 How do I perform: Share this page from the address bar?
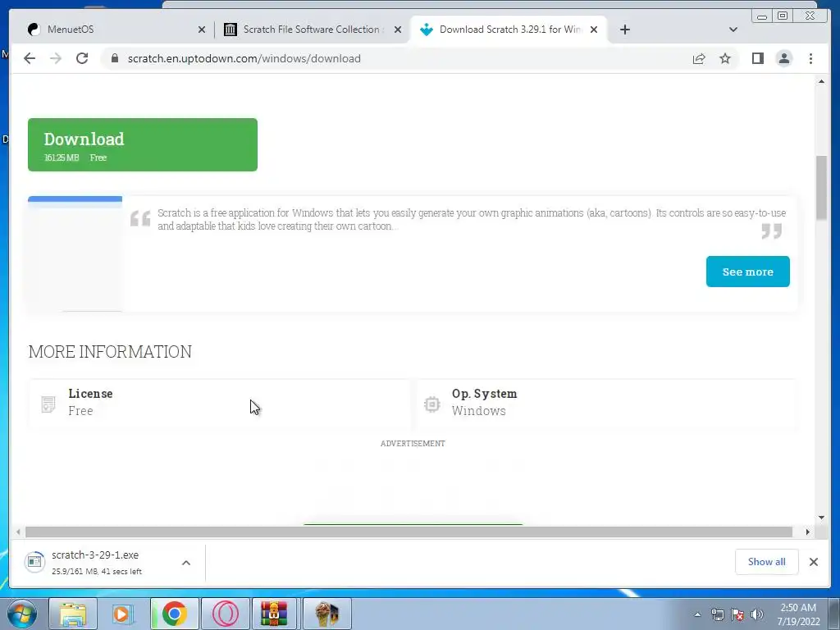coord(699,58)
